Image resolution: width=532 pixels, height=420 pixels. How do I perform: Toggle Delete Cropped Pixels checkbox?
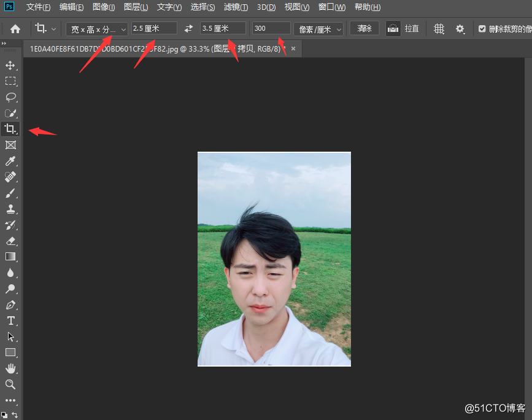pyautogui.click(x=482, y=29)
